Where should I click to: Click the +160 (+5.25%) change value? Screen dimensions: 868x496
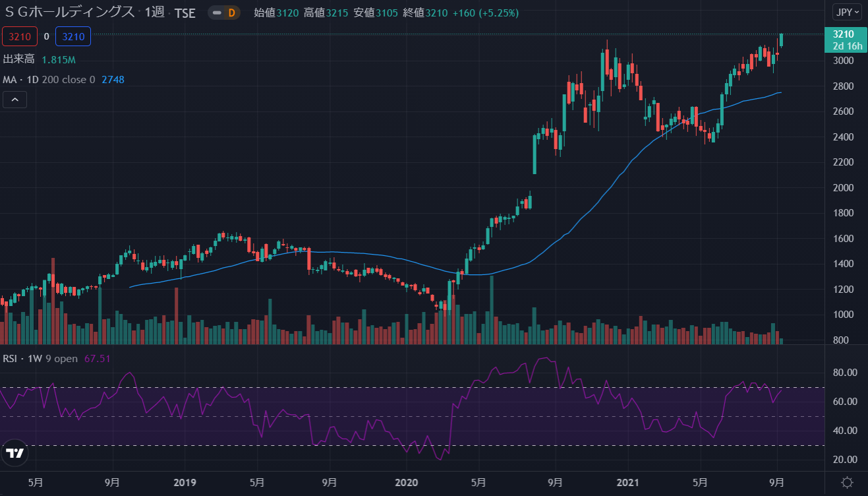[x=486, y=13]
